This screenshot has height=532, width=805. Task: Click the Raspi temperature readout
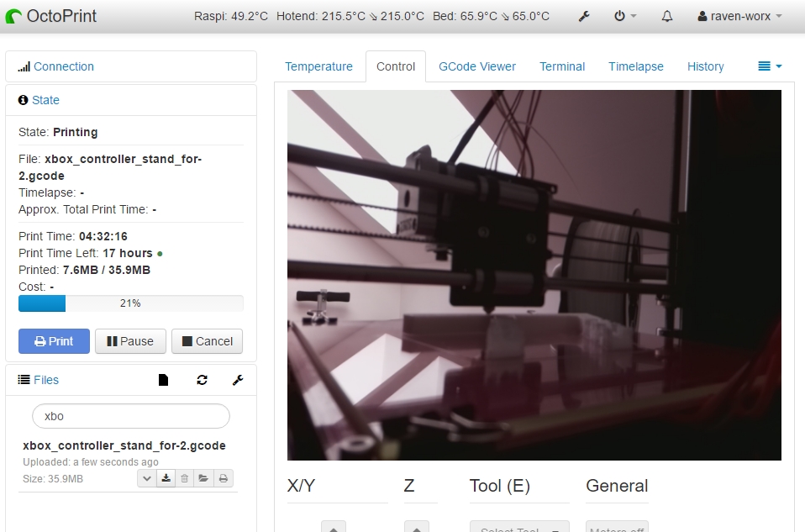click(x=231, y=17)
